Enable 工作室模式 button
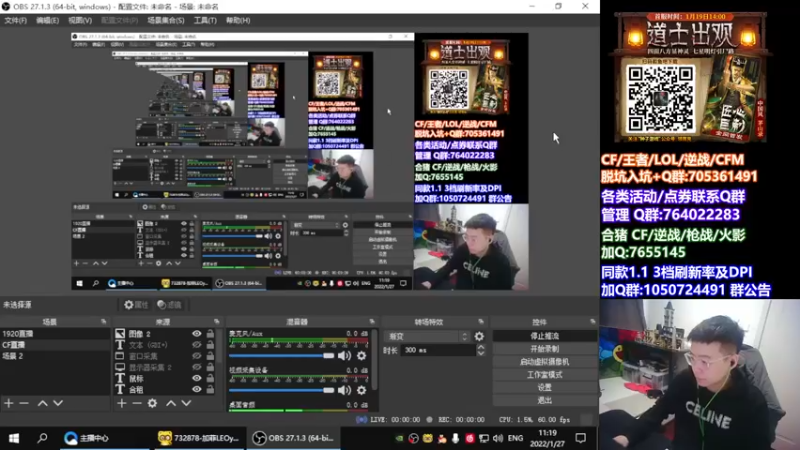The image size is (800, 450). tap(544, 374)
